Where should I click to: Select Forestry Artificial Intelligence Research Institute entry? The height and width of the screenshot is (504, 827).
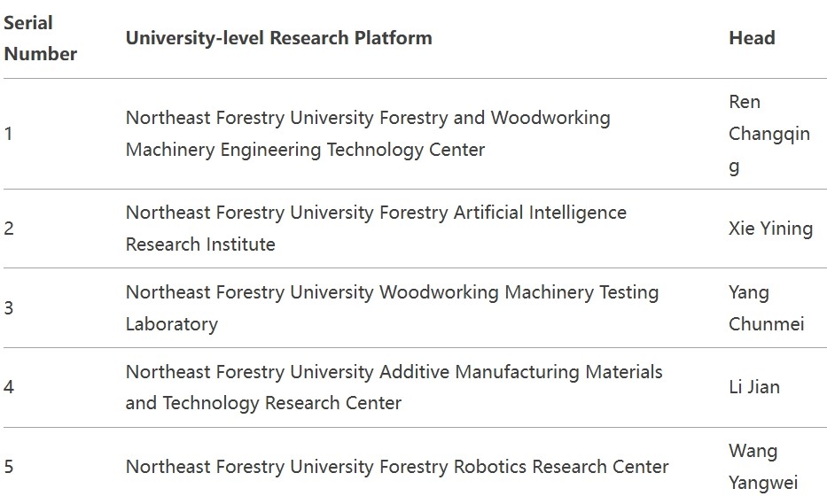point(376,229)
